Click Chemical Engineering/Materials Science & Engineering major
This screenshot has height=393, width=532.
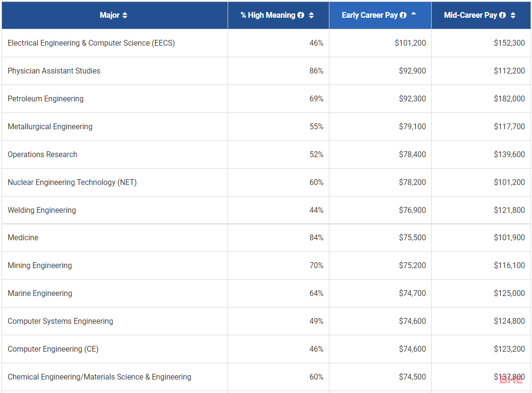tap(99, 377)
